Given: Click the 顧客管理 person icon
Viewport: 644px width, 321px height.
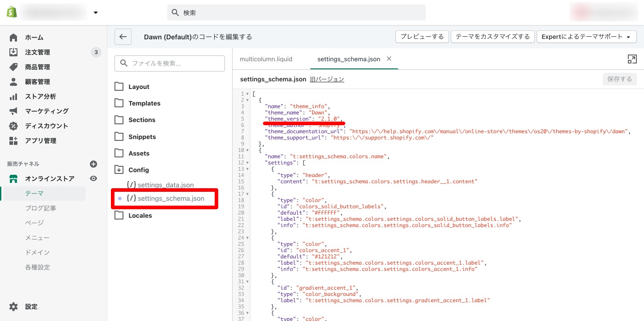Looking at the screenshot, I should [x=13, y=82].
